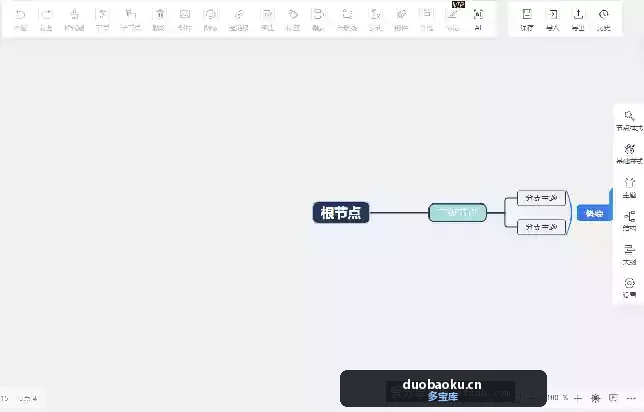Click the 100% zoom level value

[x=557, y=398]
